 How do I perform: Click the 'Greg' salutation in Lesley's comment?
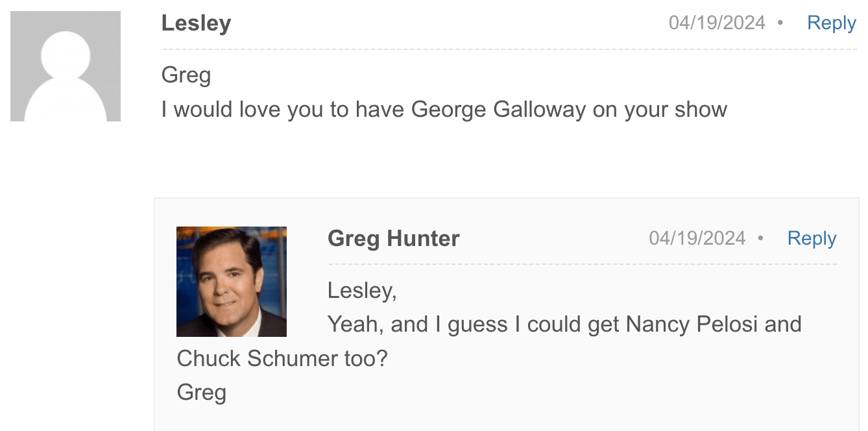click(186, 75)
